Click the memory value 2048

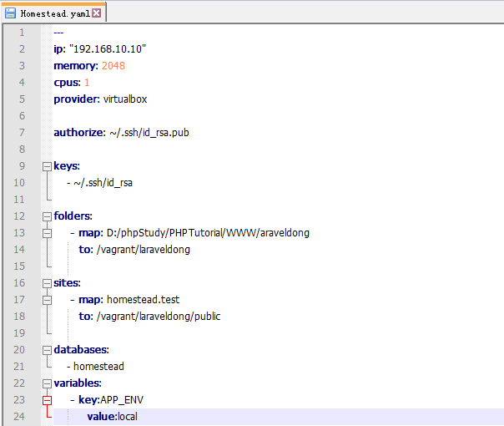tap(113, 66)
